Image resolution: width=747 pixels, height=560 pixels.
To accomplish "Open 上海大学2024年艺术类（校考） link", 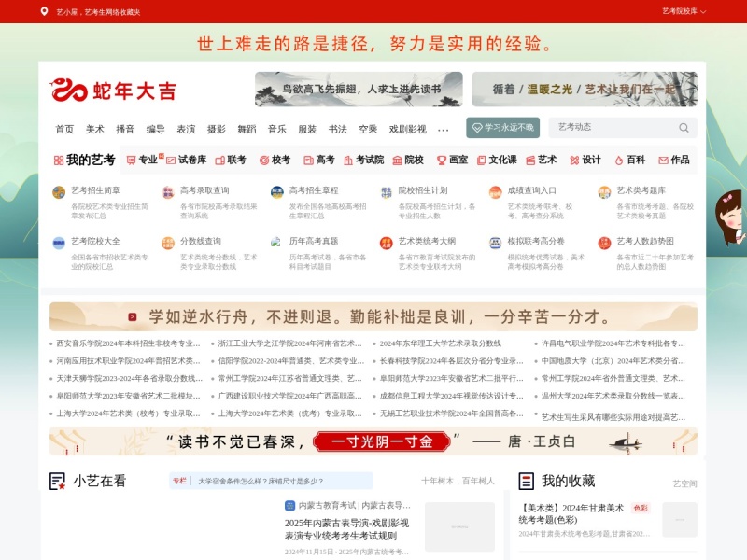I will [x=128, y=413].
